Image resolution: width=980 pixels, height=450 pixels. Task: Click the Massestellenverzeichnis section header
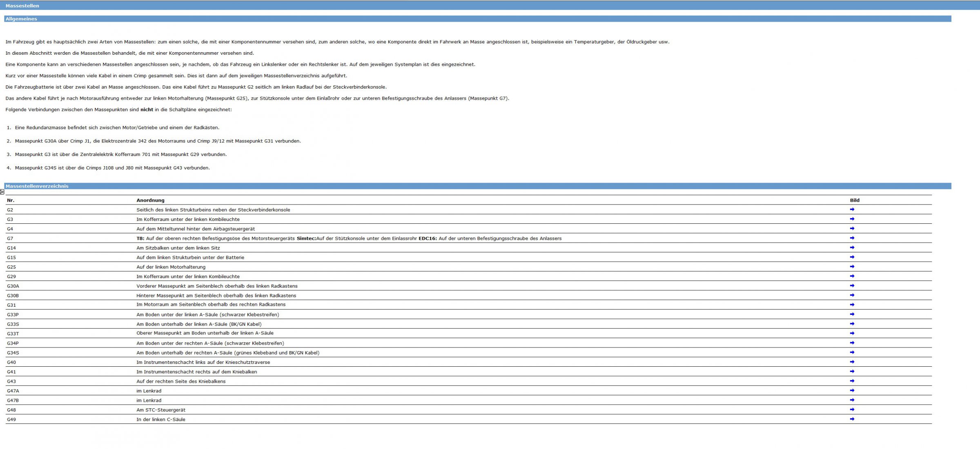(x=478, y=186)
